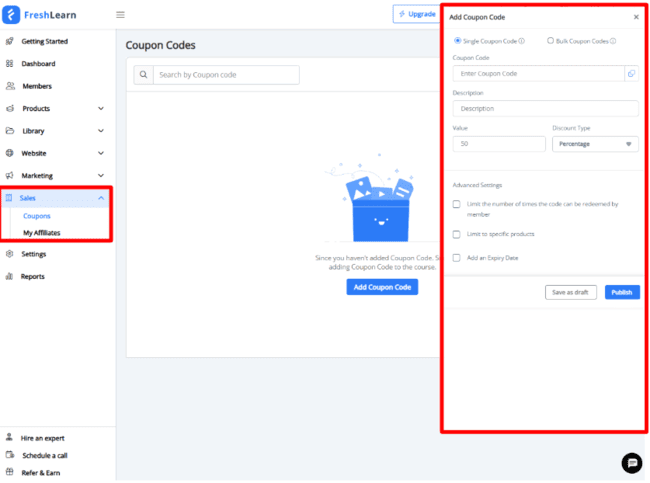
Task: Click the Publish button
Action: pyautogui.click(x=622, y=292)
